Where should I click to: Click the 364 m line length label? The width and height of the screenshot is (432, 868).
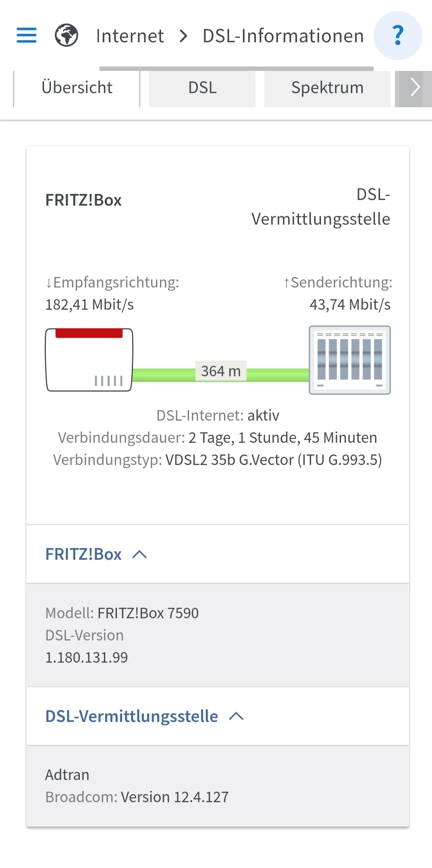(x=221, y=371)
